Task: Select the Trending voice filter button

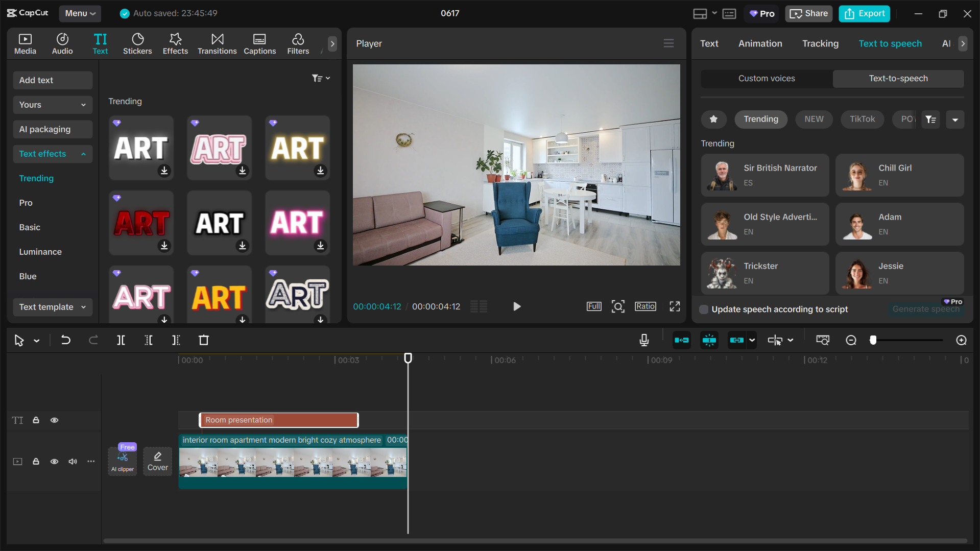Action: tap(760, 119)
